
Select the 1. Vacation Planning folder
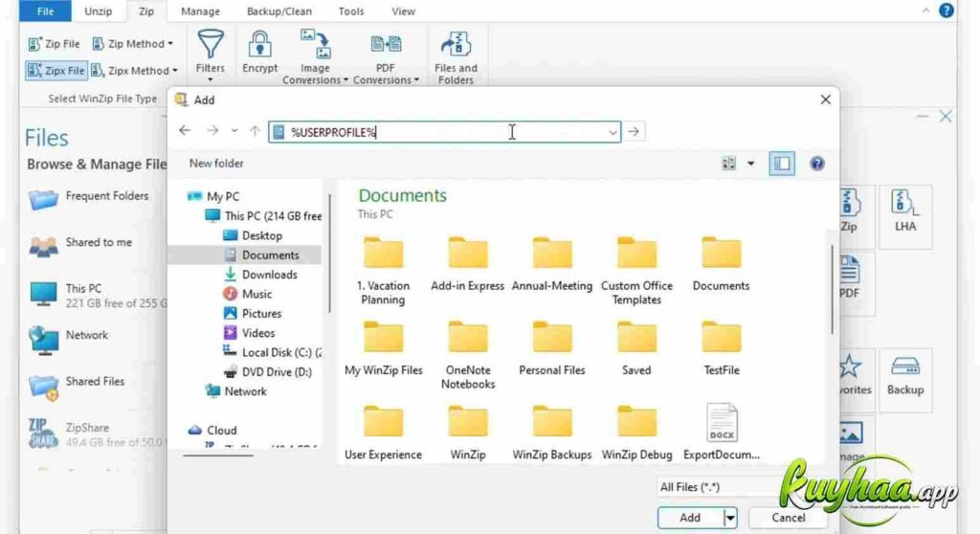point(383,271)
